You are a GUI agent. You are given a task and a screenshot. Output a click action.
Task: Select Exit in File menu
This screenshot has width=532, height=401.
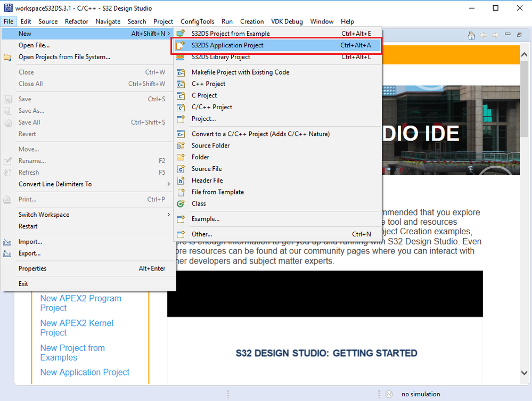tap(88, 284)
